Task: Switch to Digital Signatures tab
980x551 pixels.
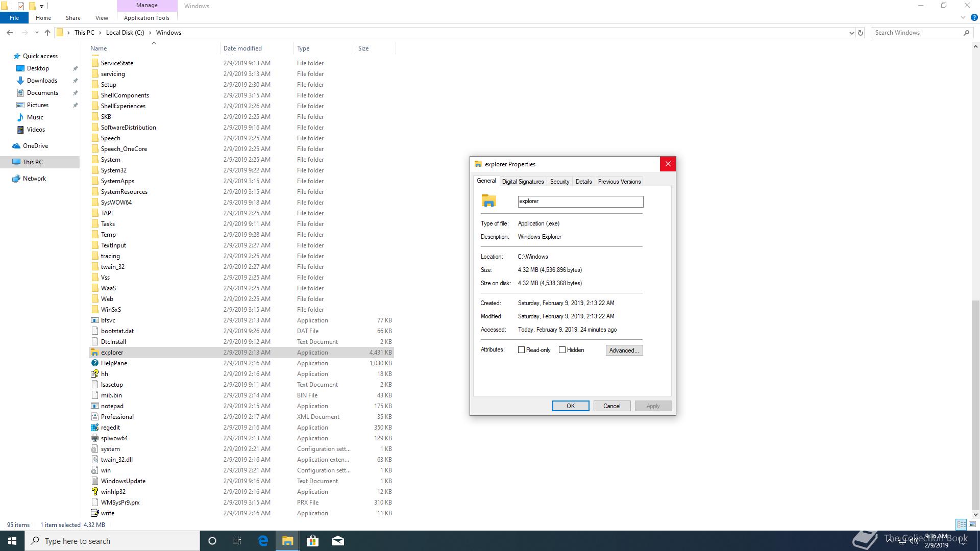Action: (523, 182)
